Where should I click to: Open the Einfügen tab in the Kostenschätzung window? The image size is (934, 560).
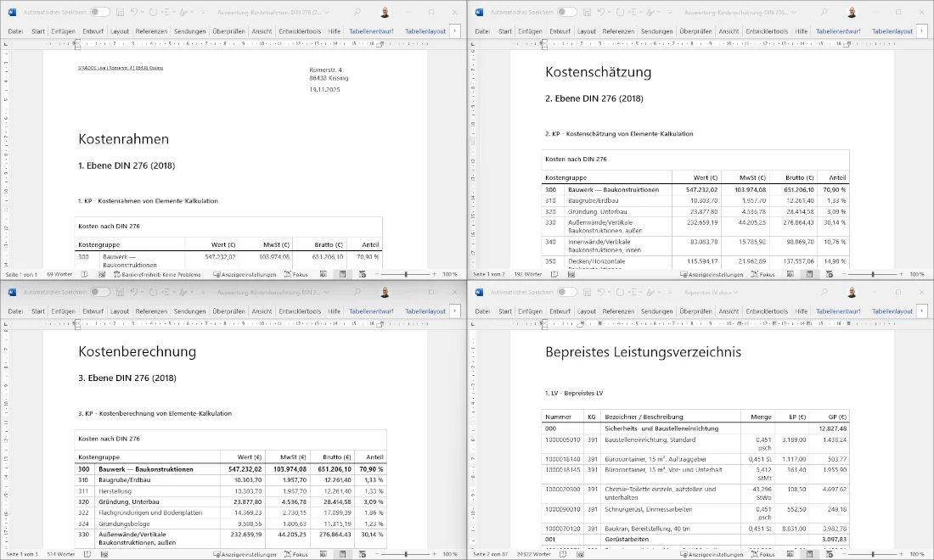pos(530,31)
